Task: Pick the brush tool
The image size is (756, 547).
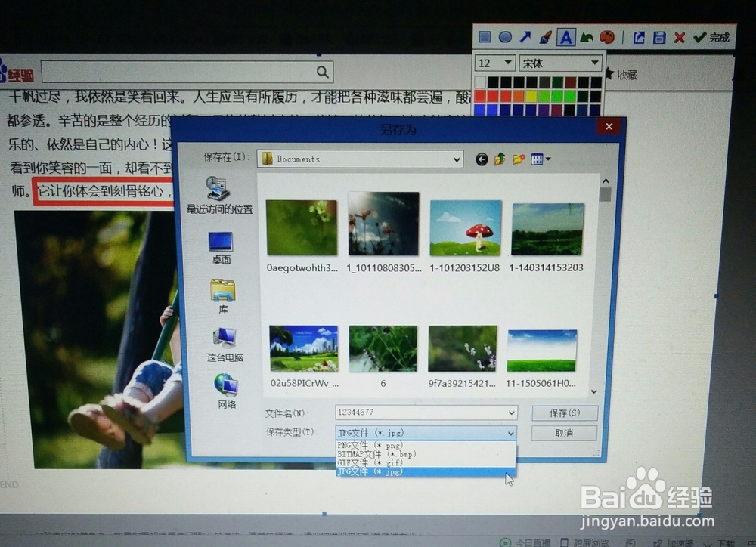Action: pyautogui.click(x=545, y=36)
